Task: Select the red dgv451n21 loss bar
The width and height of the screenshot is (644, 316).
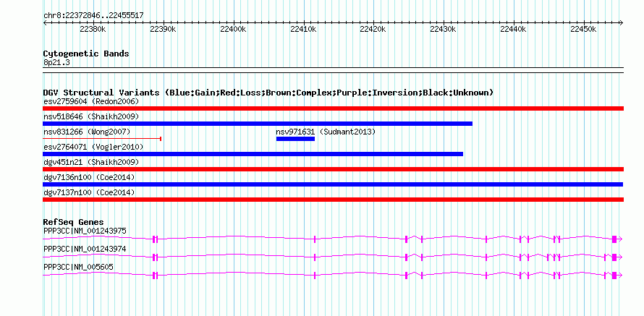Action: tap(333, 169)
